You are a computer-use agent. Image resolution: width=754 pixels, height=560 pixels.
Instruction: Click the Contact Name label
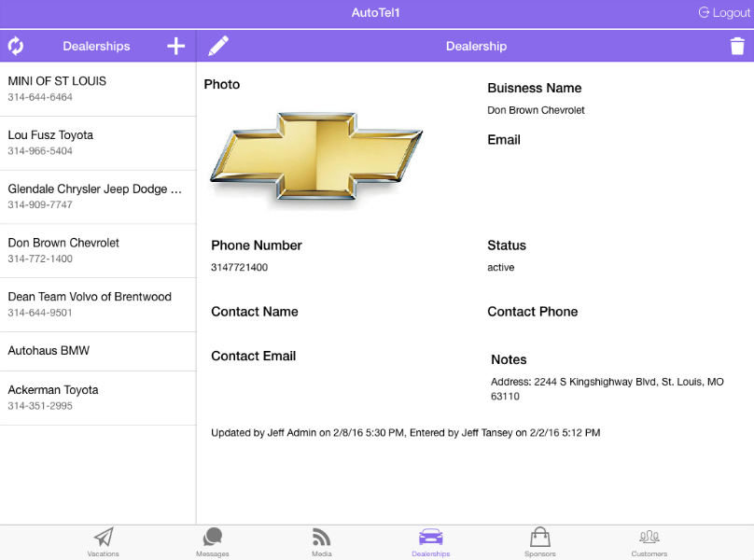tap(255, 312)
